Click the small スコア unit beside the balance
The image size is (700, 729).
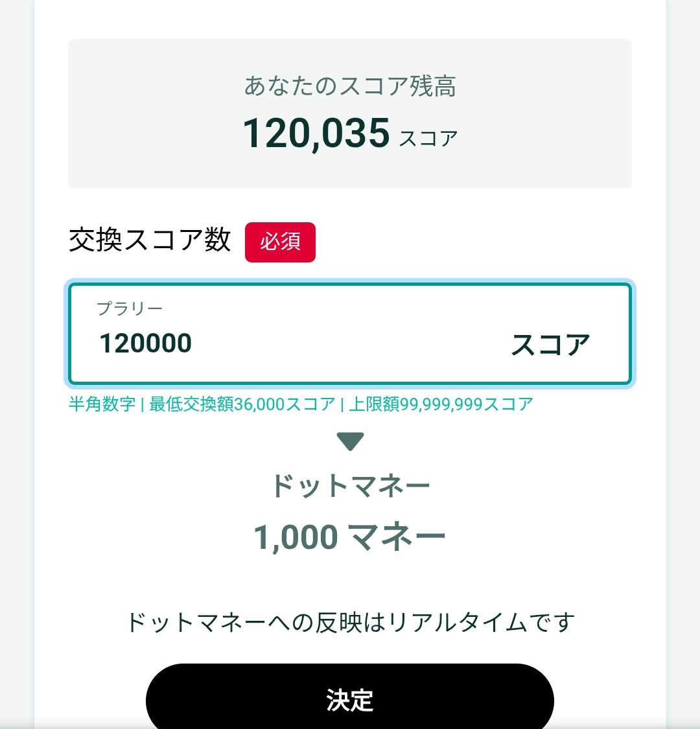(428, 139)
